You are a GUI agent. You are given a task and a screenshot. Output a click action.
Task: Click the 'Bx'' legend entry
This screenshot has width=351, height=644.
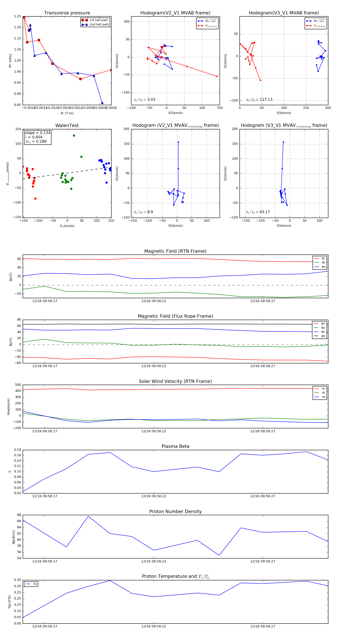[x=320, y=324]
